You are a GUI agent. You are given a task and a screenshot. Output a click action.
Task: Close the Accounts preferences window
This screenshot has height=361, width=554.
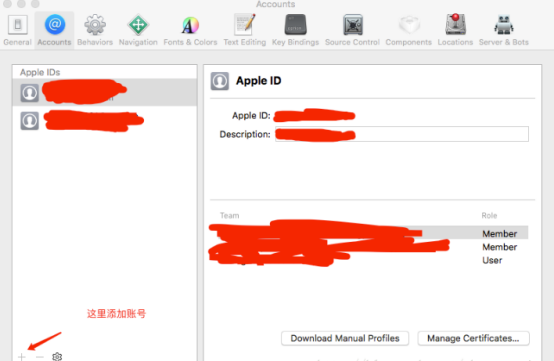click(7, 4)
